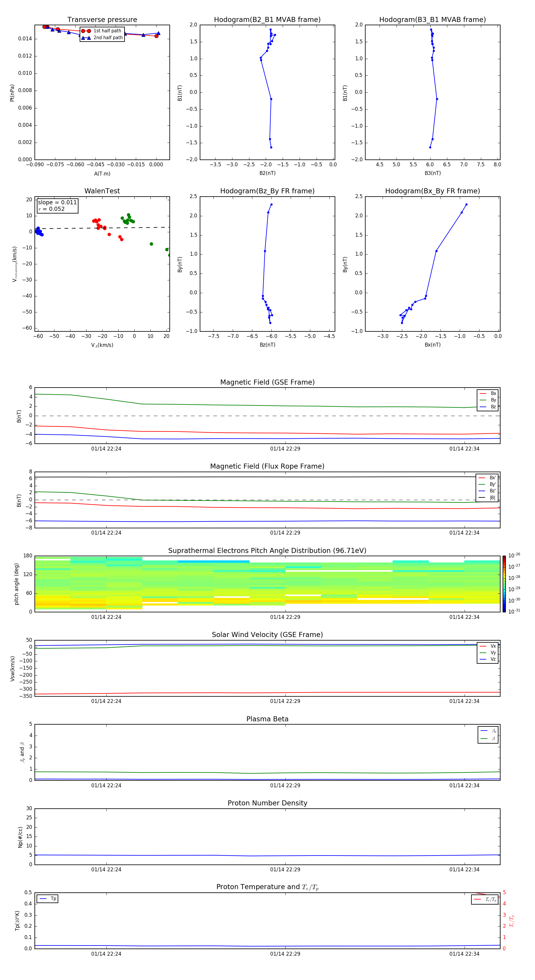
Task: Click the dashed regression line in WalenTest
Action: tap(102, 228)
